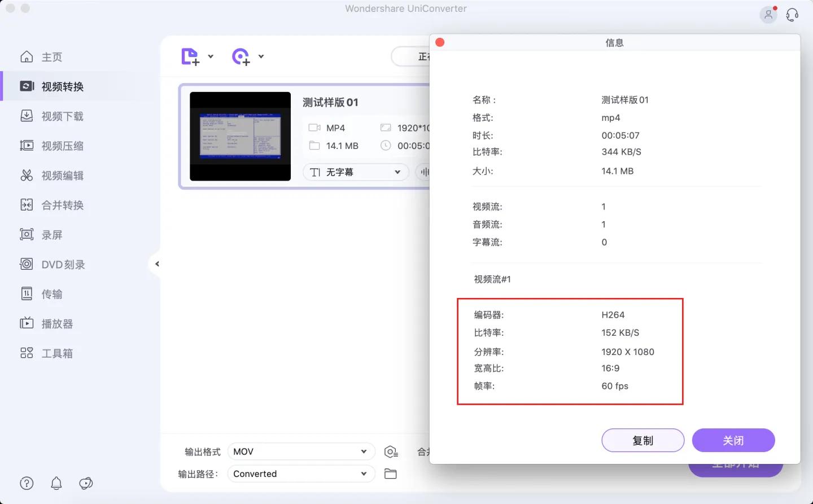
Task: Open the Converted output path dropdown
Action: (301, 474)
